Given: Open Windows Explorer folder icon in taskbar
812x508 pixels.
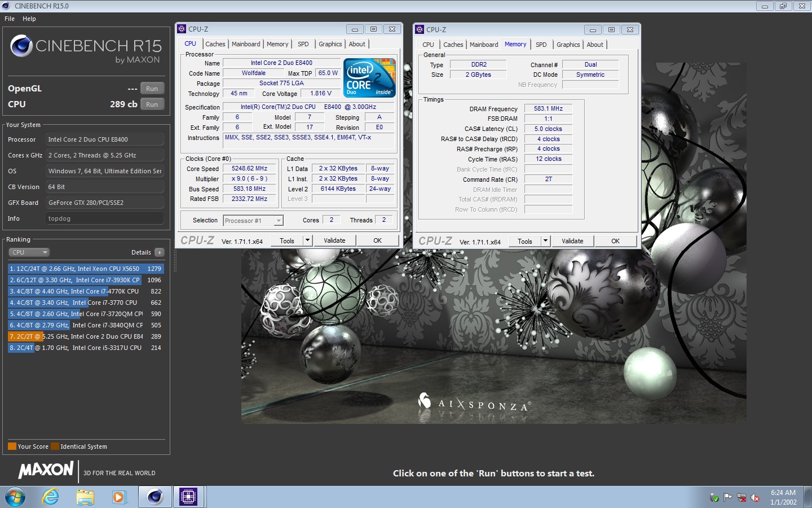Looking at the screenshot, I should [x=85, y=497].
